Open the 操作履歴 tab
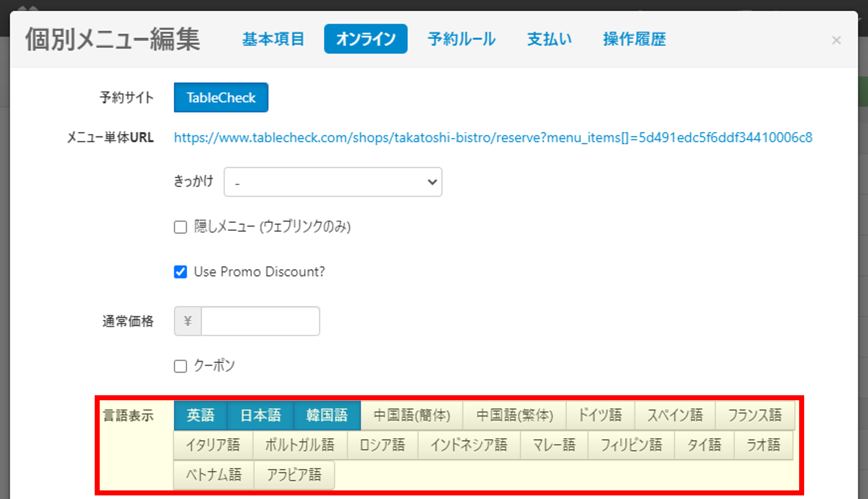The height and width of the screenshot is (499, 868). (634, 39)
